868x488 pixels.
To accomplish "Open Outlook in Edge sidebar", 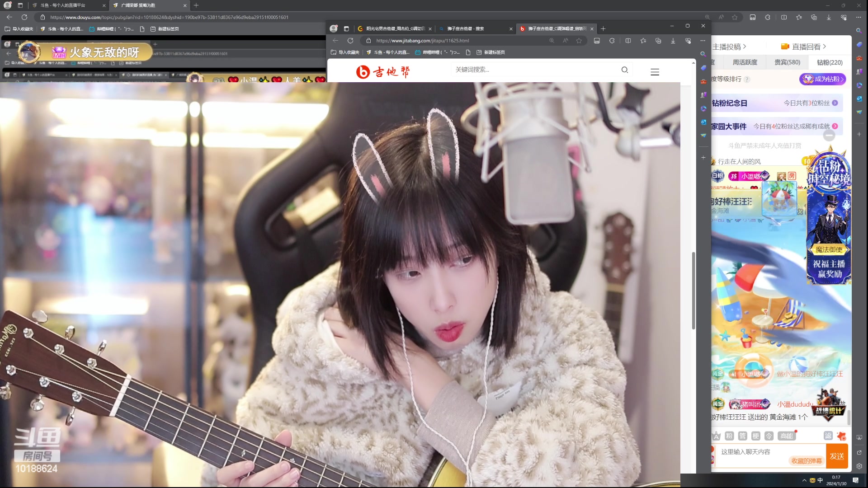I will click(859, 99).
